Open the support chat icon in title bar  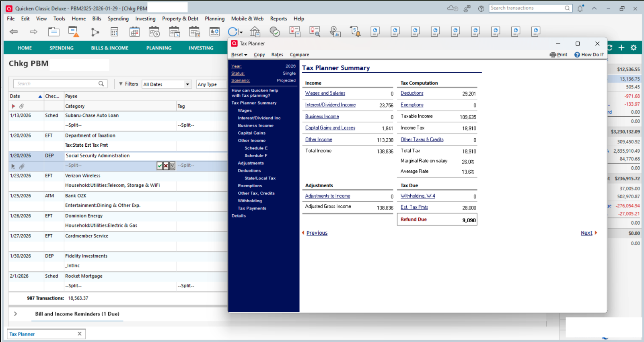(467, 8)
